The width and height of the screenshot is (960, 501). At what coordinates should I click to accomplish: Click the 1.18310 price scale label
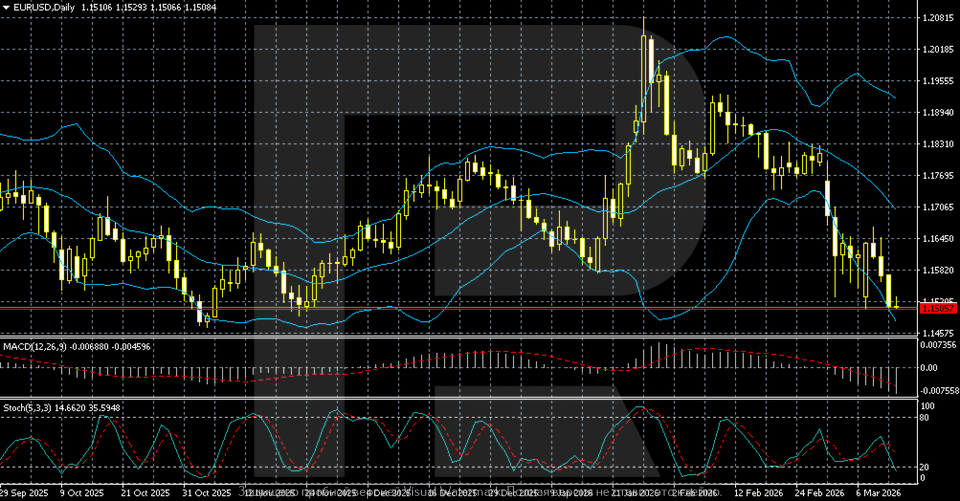click(x=938, y=144)
